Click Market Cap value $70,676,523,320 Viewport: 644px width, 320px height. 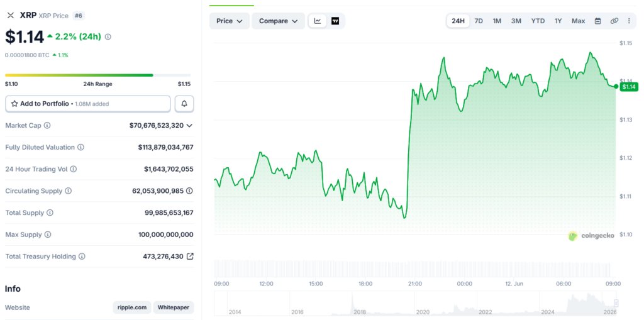pyautogui.click(x=157, y=125)
